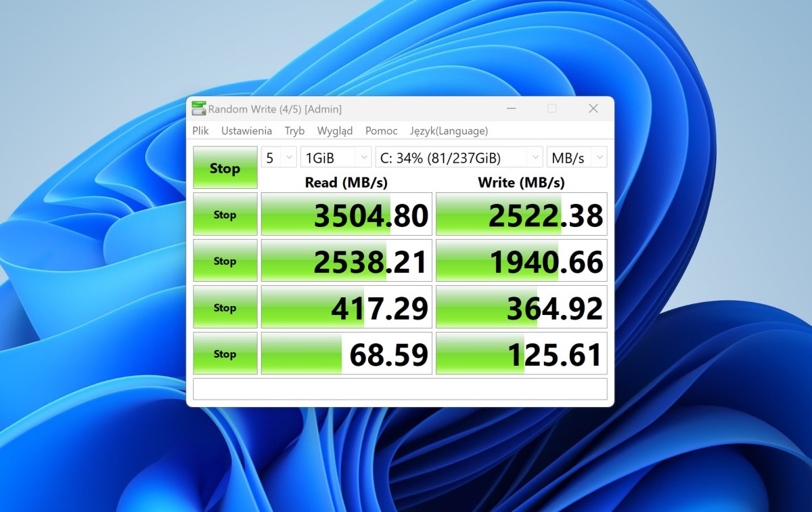Open the Ustawienia menu

tap(246, 131)
